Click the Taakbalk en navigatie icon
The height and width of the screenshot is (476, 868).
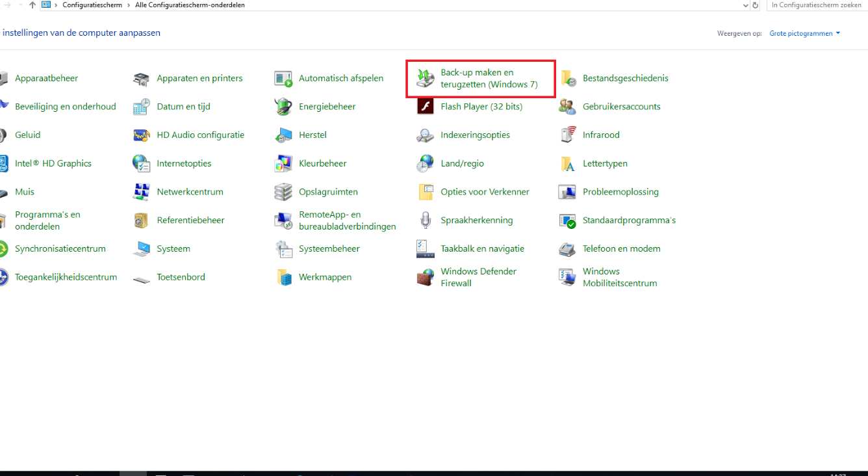[x=425, y=249]
